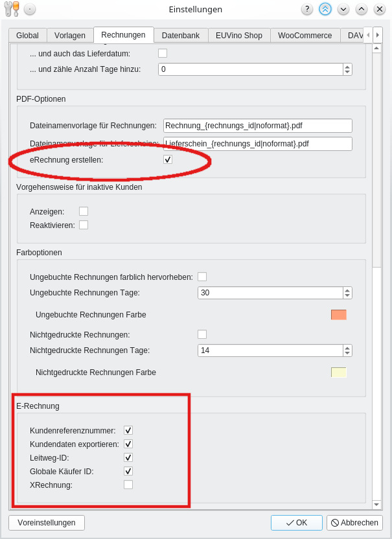Switch to the WooCommerce tab

coord(305,36)
